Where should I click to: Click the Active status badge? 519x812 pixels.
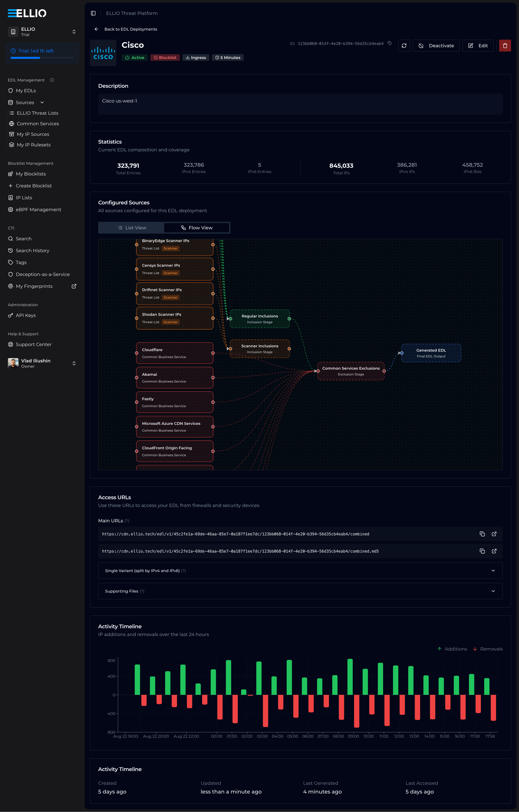[x=135, y=58]
